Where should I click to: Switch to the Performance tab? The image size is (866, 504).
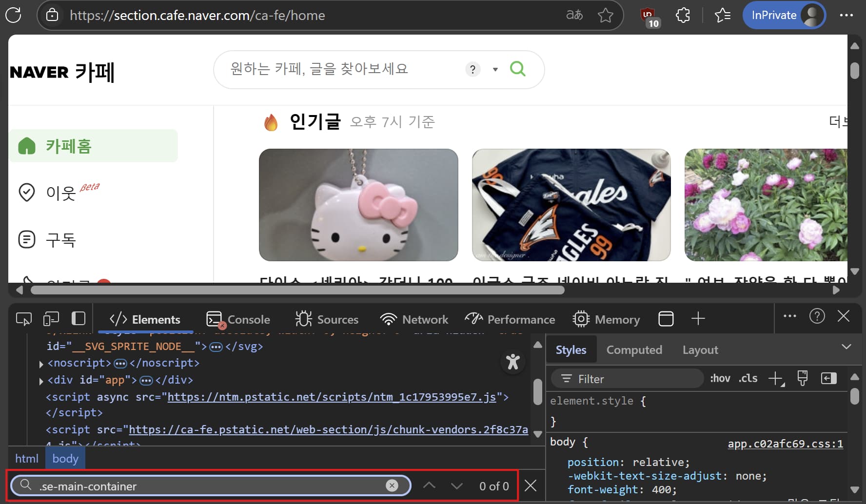click(510, 319)
